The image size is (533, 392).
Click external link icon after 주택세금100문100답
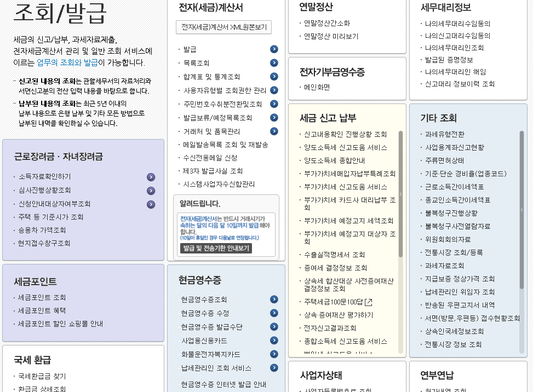[x=369, y=302]
